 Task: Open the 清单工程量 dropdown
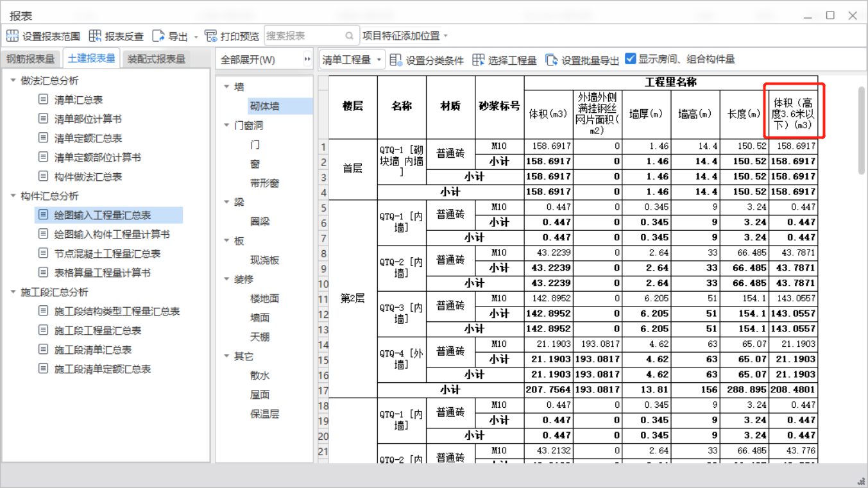(352, 60)
